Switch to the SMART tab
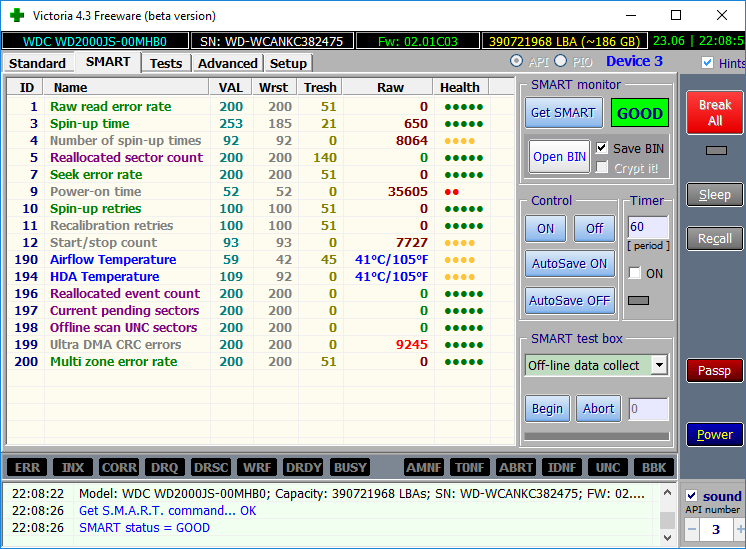746x549 pixels. pos(108,62)
